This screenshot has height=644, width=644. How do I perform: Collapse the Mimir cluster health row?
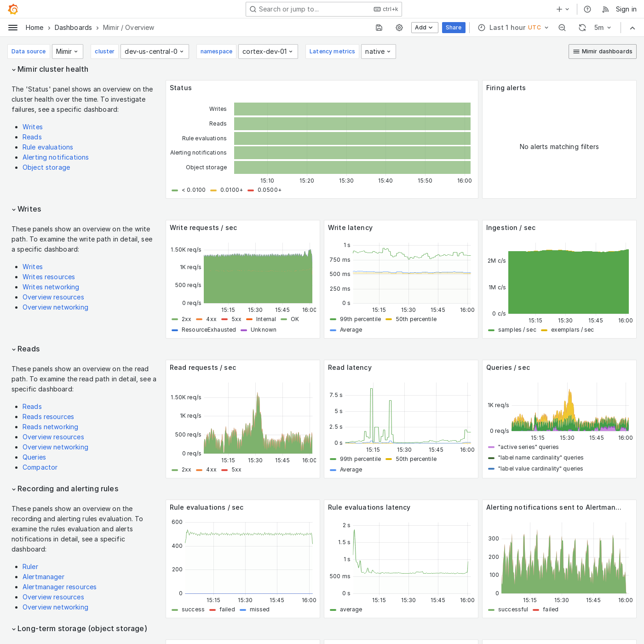tap(50, 69)
